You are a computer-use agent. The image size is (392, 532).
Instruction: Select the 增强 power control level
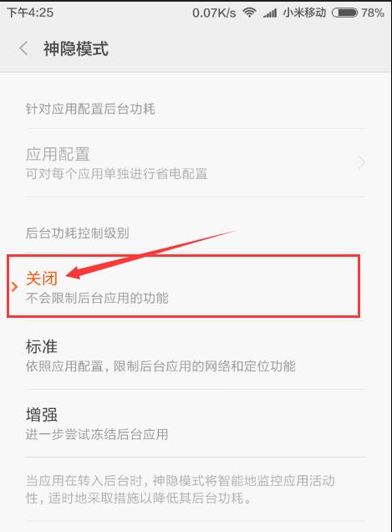click(x=196, y=424)
